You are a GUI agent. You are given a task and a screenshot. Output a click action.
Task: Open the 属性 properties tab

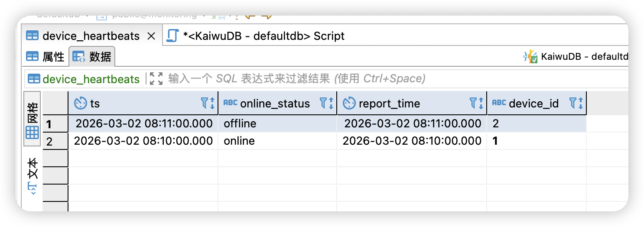[46, 57]
